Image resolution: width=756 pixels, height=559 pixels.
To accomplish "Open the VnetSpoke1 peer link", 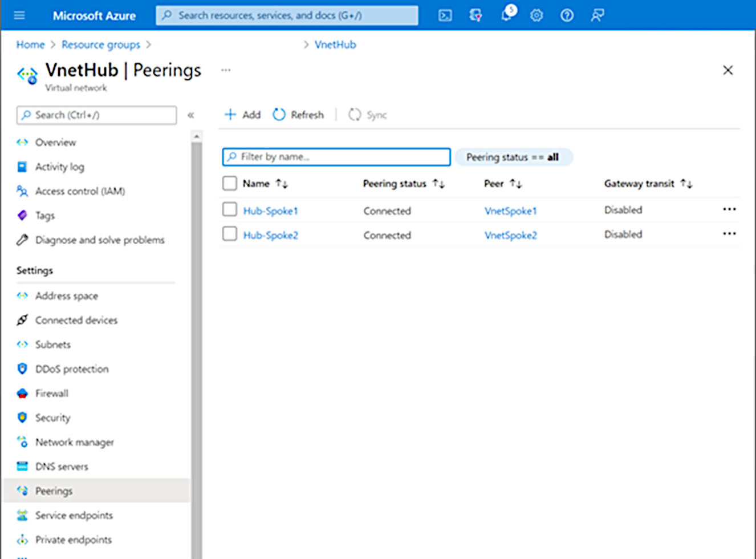I will click(510, 211).
